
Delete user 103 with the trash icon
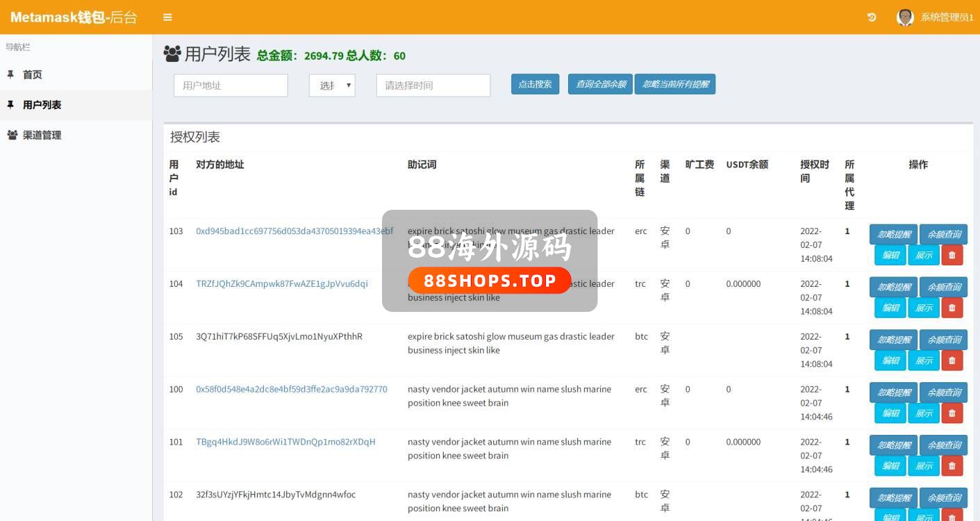(952, 255)
